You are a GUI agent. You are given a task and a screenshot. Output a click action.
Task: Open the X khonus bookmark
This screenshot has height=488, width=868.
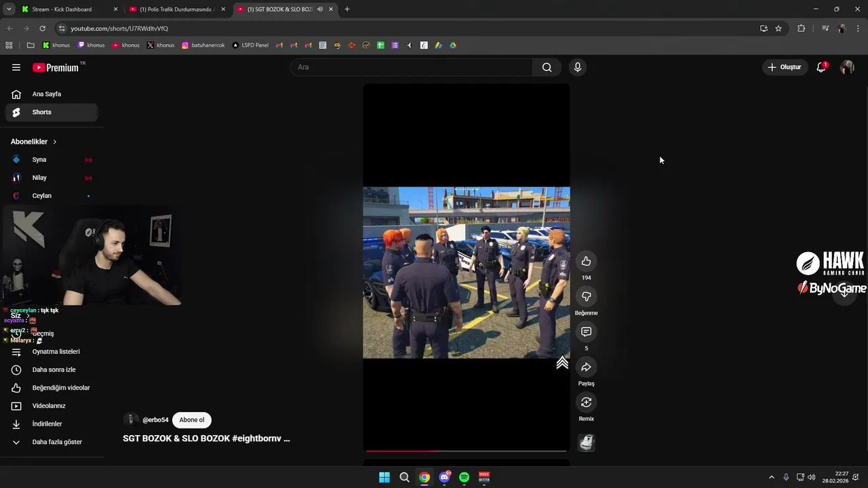161,45
